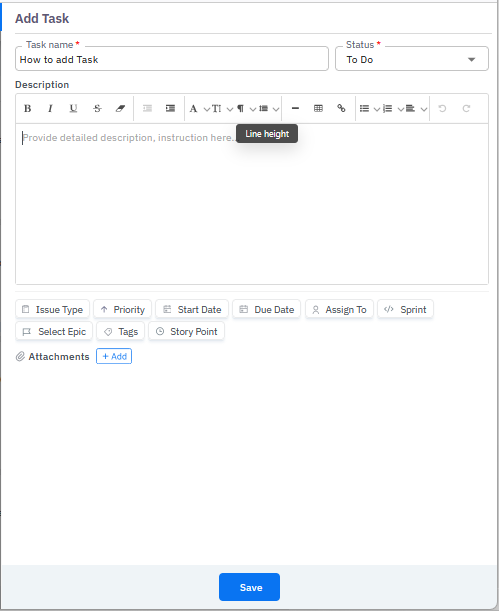Toggle bold formatting in description toolbar
Viewport: 499px width, 611px height.
(x=27, y=108)
